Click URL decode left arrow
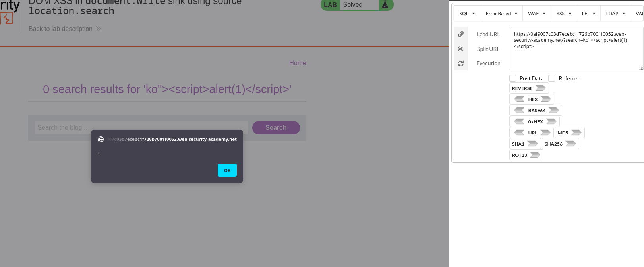 [519, 133]
